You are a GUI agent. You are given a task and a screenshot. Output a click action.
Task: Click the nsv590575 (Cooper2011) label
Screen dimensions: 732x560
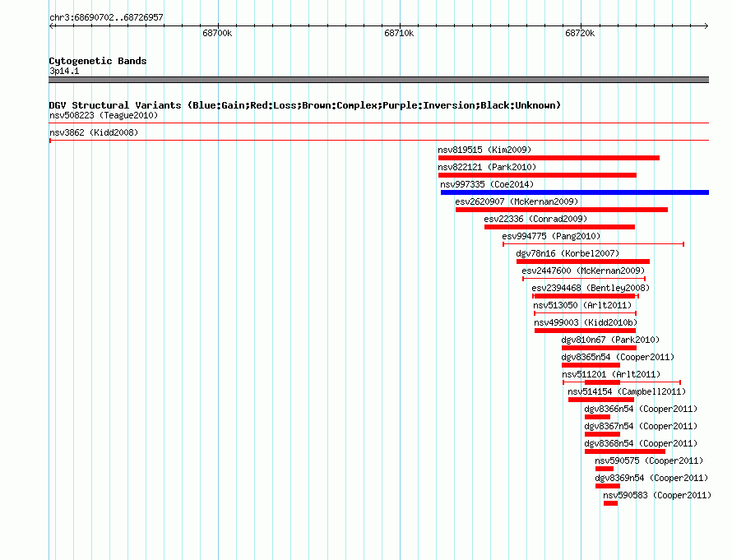(x=649, y=460)
